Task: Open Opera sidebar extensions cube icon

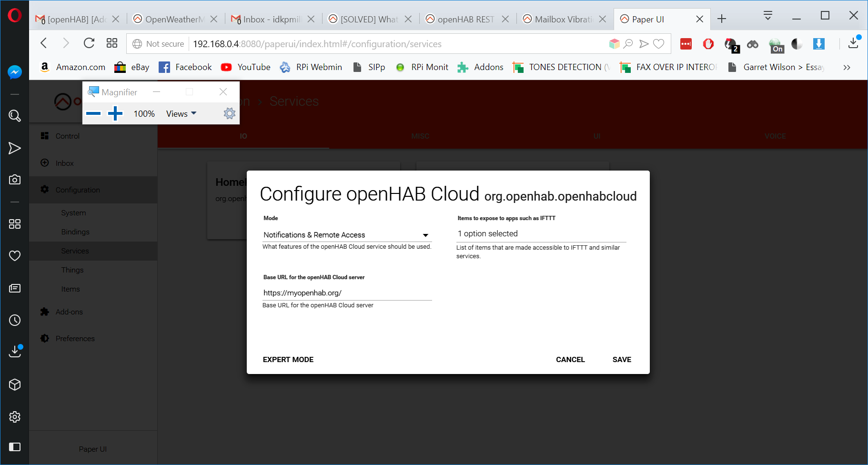Action: coord(15,384)
